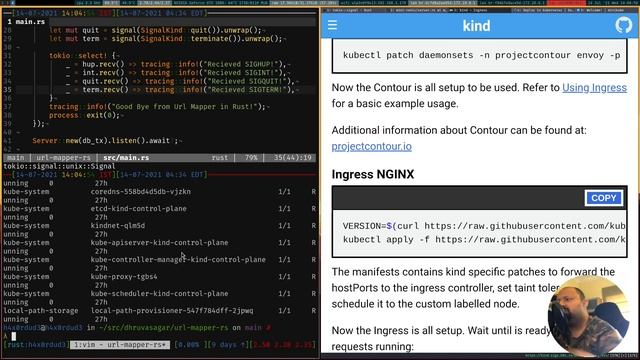
Task: Switch to the Deploy to Kubernetes browser tab
Action: (543, 10)
